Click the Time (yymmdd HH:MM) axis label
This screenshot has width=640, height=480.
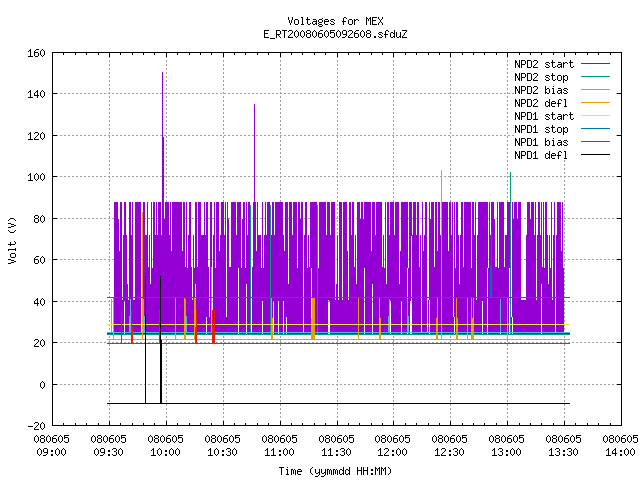(335, 471)
